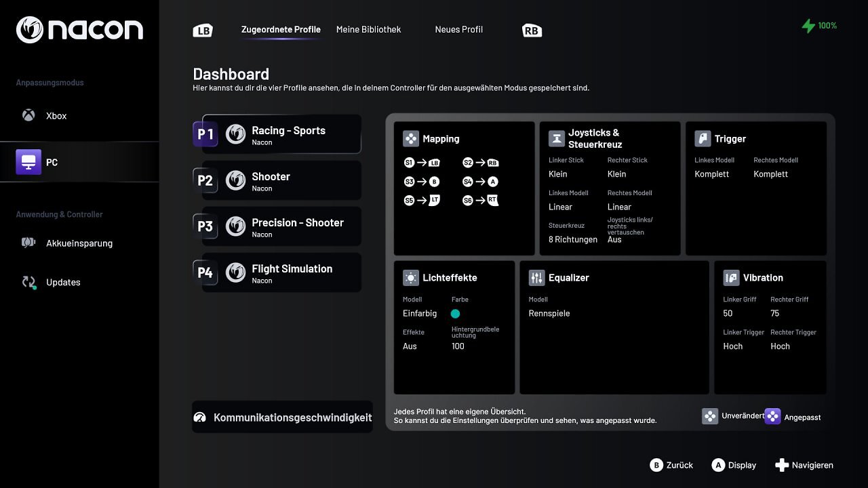The height and width of the screenshot is (488, 868).
Task: Select PC in the sidebar
Action: (x=79, y=162)
